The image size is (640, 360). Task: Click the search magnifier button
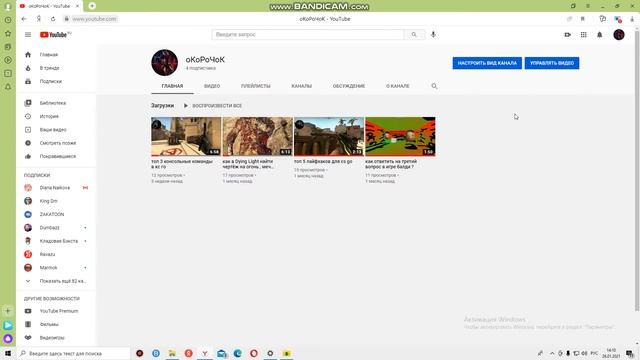click(x=414, y=35)
